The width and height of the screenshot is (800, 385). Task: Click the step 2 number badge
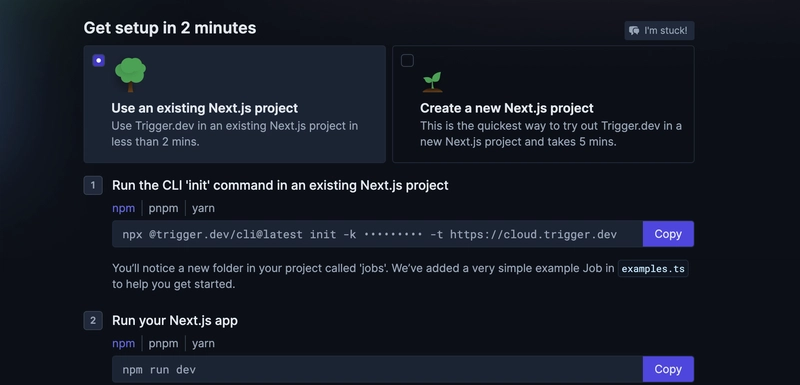pos(93,321)
